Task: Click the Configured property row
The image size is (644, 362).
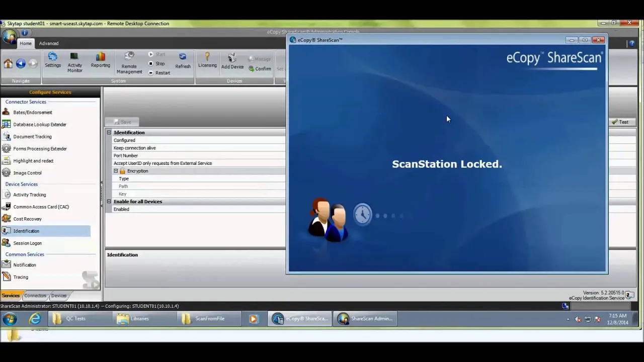Action: coord(199,140)
